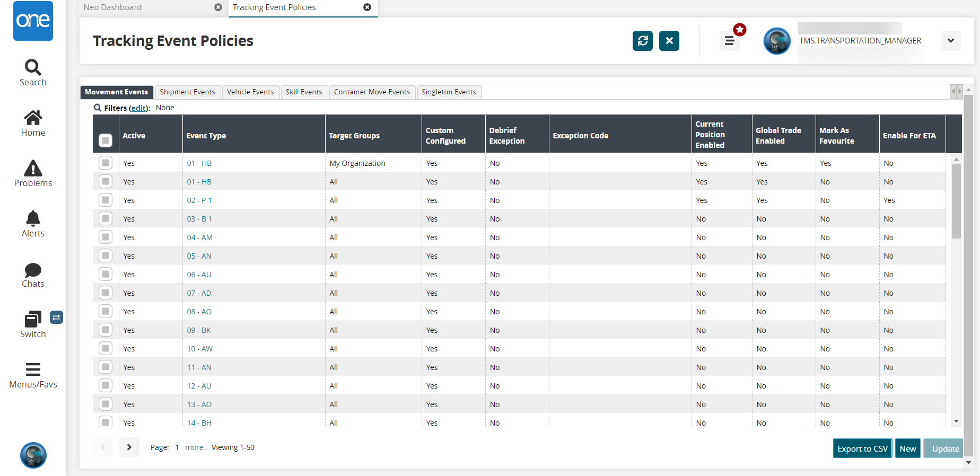Expand the user profile dropdown arrow
Screen dimensions: 980x476
(950, 41)
